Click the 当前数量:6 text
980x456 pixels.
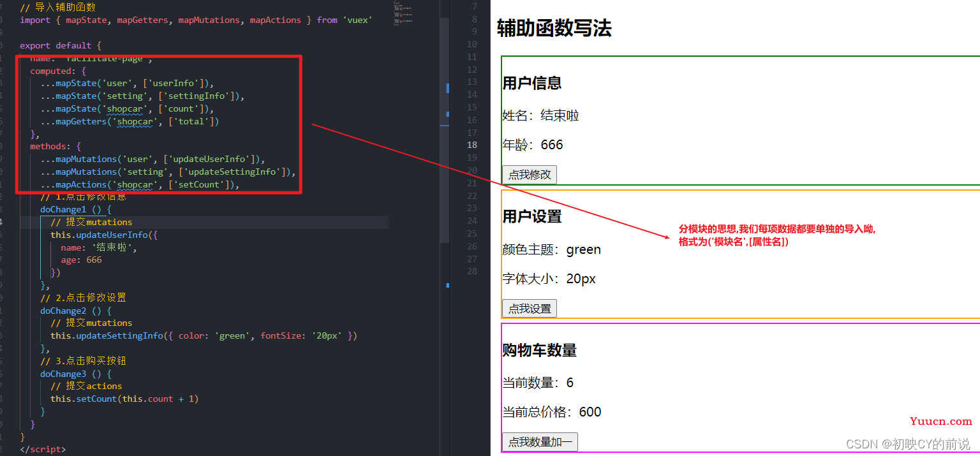[x=538, y=383]
